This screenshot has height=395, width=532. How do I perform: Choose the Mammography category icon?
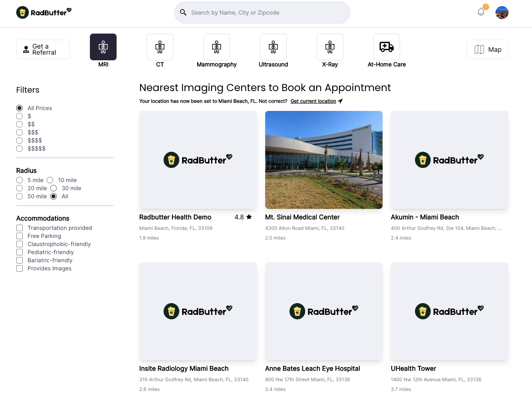(217, 47)
